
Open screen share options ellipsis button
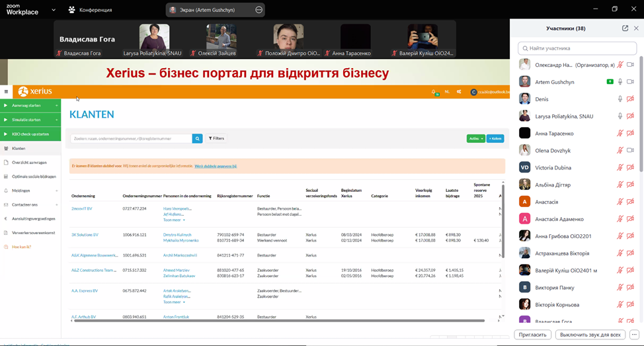(x=259, y=10)
